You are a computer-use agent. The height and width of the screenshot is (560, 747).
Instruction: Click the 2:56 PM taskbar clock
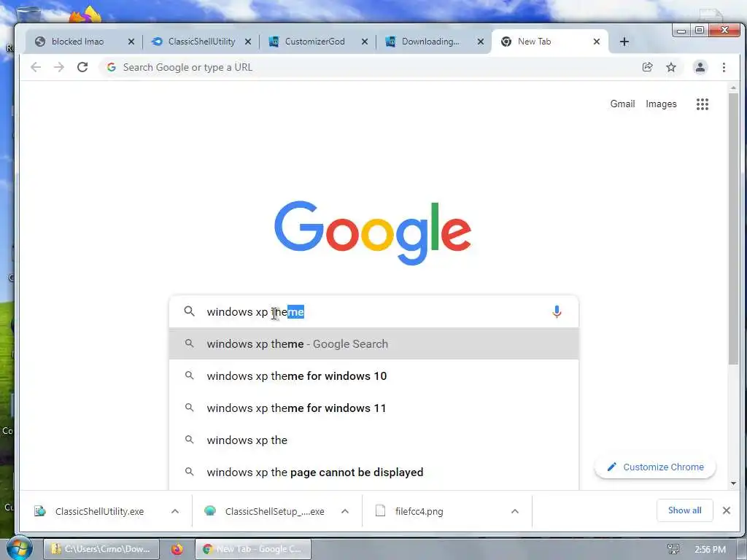710,550
